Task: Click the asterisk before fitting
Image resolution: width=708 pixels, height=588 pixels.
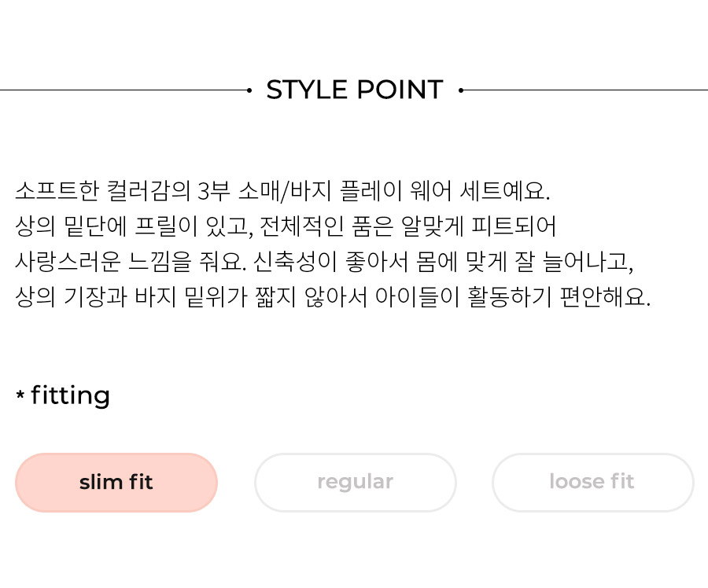Action: pyautogui.click(x=20, y=395)
